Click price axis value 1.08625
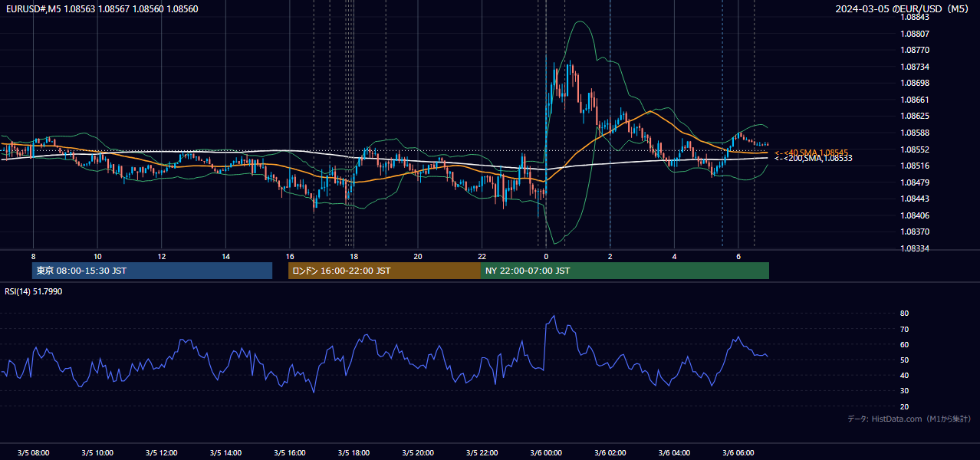Viewport: 980px width, 460px height. (x=915, y=117)
